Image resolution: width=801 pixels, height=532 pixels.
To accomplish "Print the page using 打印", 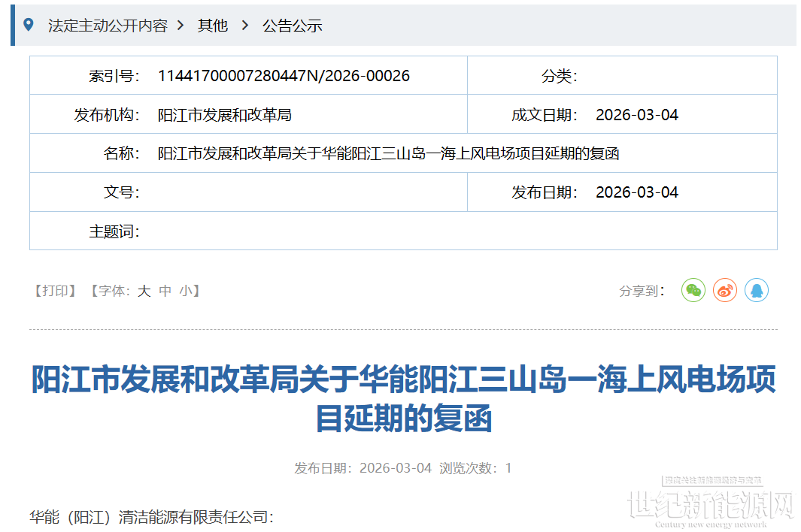I will [x=56, y=291].
